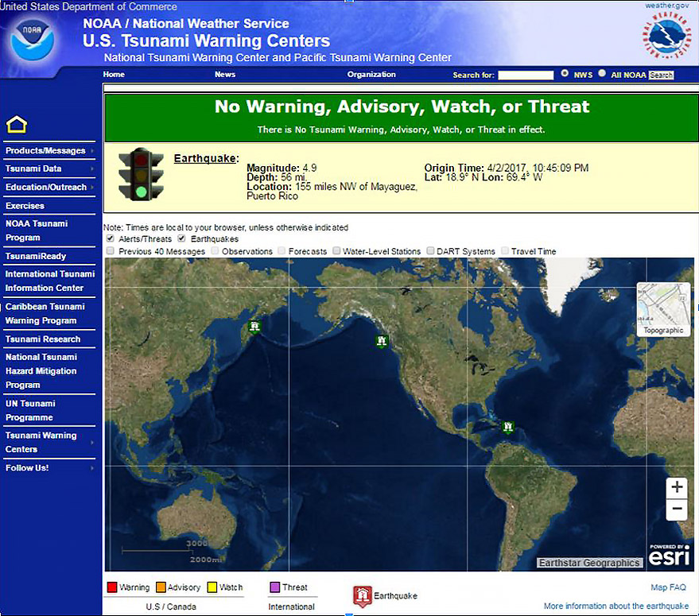This screenshot has height=616, width=699.
Task: Focus the Search for input field
Action: click(x=526, y=75)
